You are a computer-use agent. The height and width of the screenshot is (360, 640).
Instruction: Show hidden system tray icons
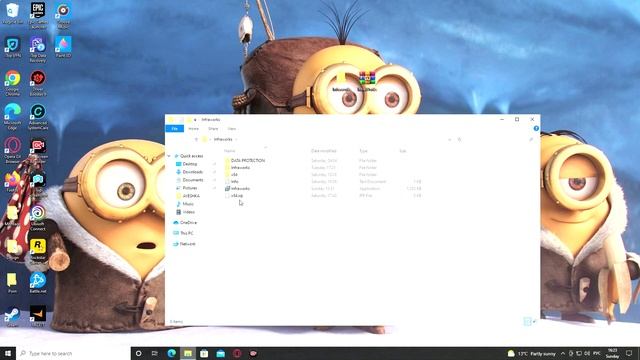pyautogui.click(x=563, y=353)
